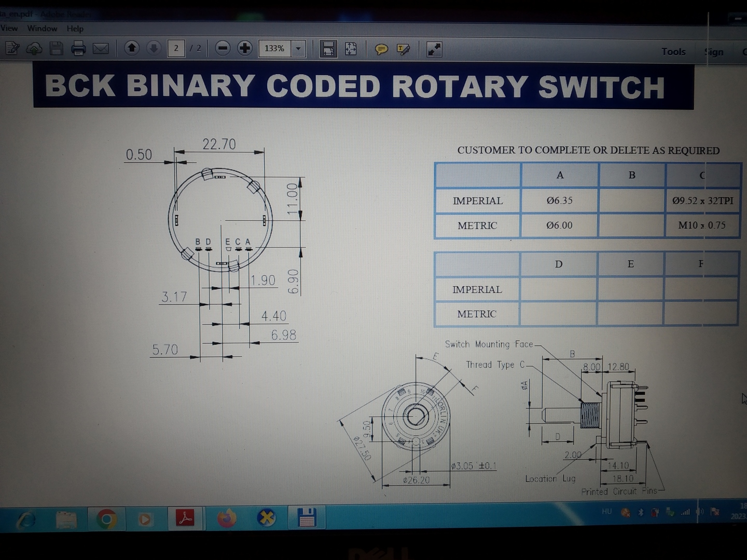Click the 133% zoom value field
The width and height of the screenshot is (747, 560).
click(x=275, y=48)
